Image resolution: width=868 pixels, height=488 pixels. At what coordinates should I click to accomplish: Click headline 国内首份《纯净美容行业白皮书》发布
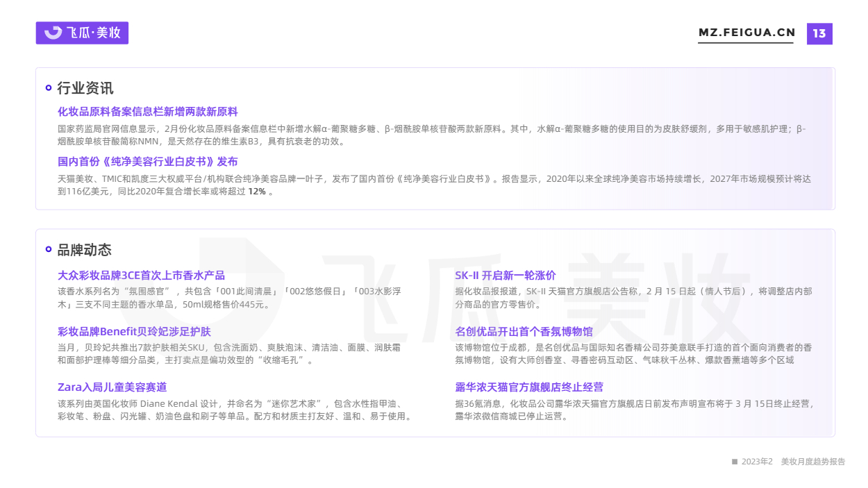[148, 162]
